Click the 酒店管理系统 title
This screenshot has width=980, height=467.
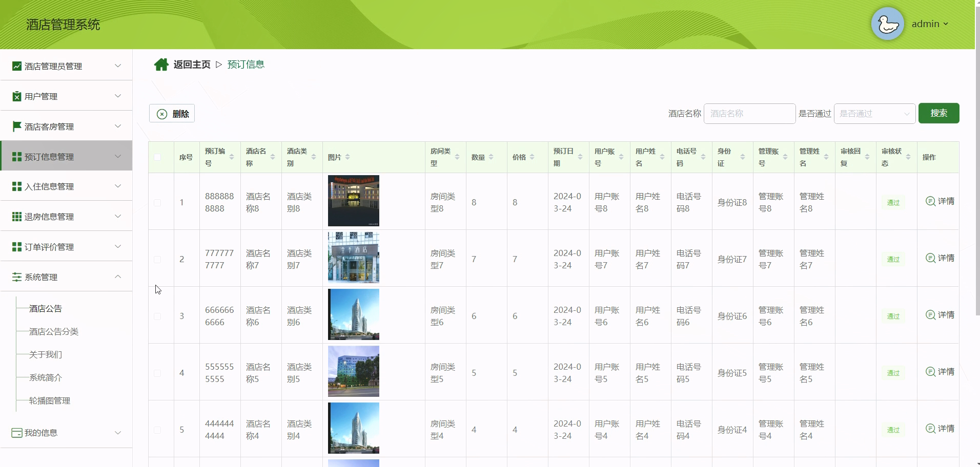click(x=63, y=25)
